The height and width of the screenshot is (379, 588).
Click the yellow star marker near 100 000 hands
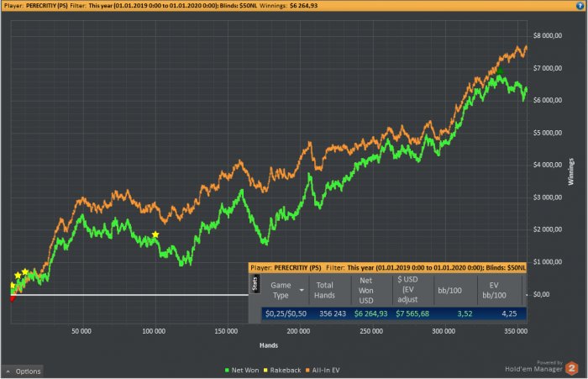pos(155,234)
